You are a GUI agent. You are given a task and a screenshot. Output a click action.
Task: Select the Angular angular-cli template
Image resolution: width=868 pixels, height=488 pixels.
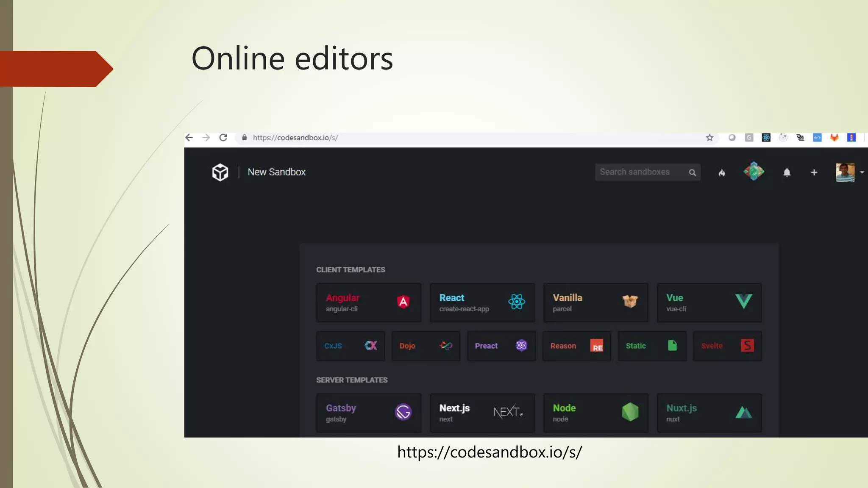[368, 302]
